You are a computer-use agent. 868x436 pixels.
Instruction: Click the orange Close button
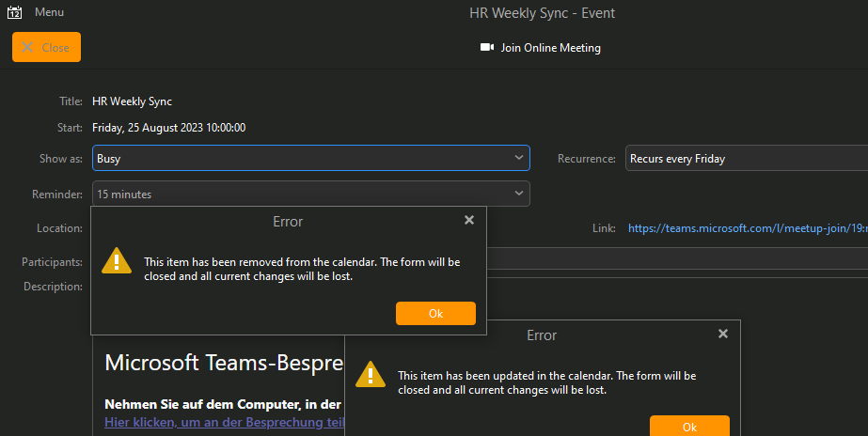(x=46, y=47)
